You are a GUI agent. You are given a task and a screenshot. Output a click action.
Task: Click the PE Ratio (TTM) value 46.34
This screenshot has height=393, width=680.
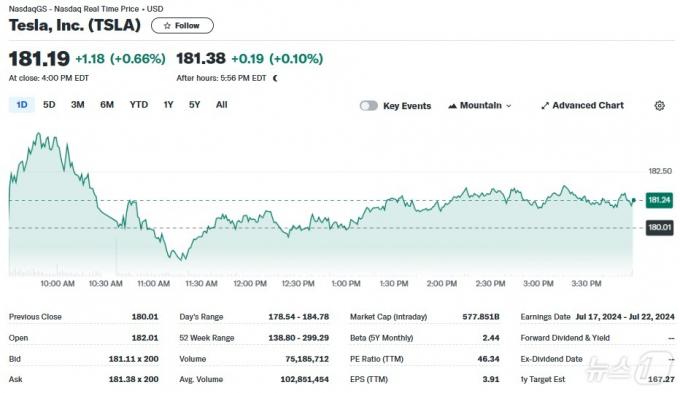488,359
